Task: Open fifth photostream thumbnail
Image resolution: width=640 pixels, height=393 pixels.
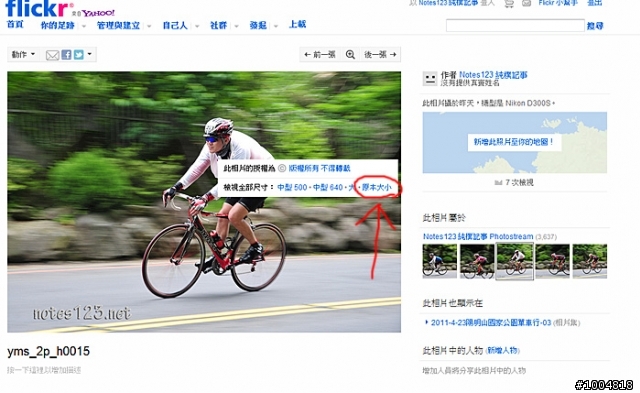Action: (590, 261)
